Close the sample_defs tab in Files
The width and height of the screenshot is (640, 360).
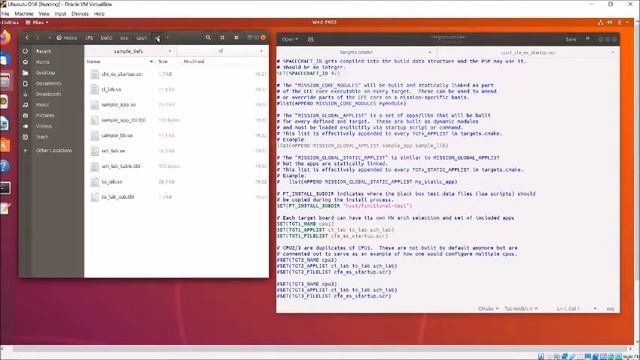tap(170, 51)
